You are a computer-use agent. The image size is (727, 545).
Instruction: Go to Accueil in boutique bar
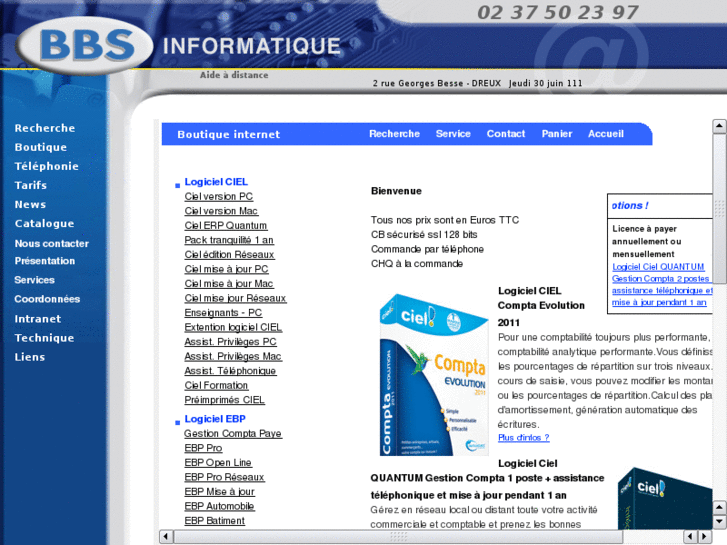click(x=606, y=134)
